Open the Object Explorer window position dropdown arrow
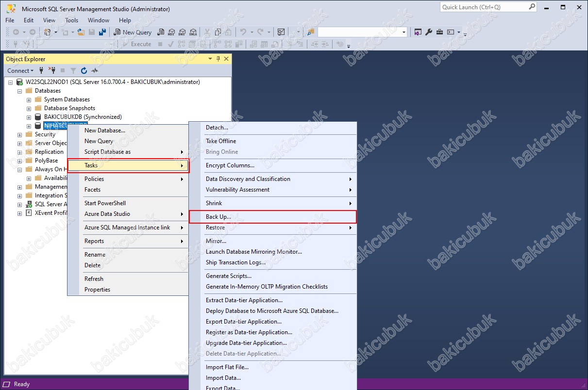This screenshot has width=588, height=390. click(x=210, y=59)
